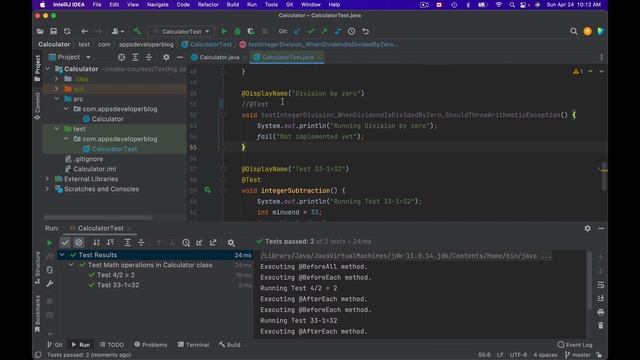
Task: Click the Back navigation arrow
Action: (84, 31)
